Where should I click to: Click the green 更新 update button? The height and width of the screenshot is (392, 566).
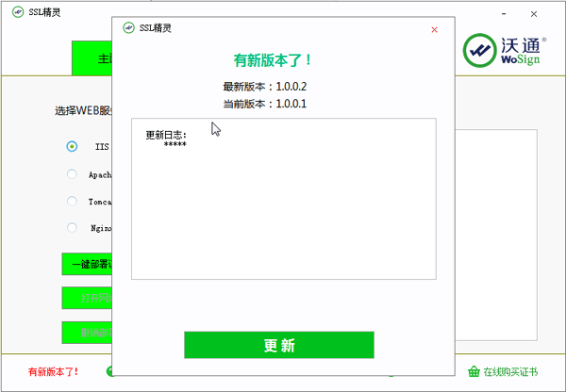pos(279,345)
